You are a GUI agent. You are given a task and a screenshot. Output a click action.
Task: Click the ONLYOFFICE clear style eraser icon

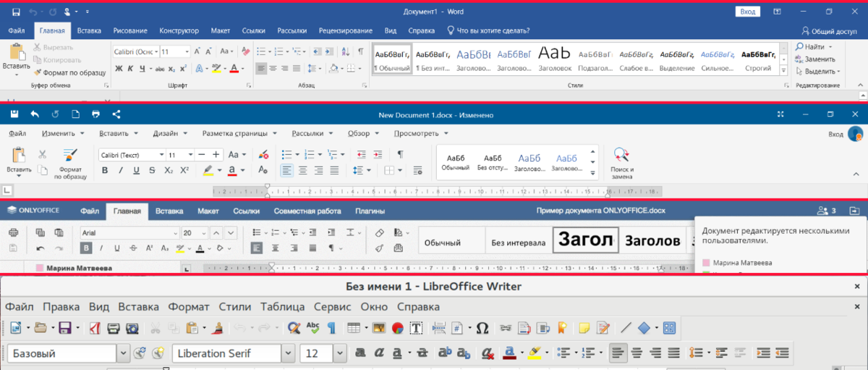pos(380,232)
